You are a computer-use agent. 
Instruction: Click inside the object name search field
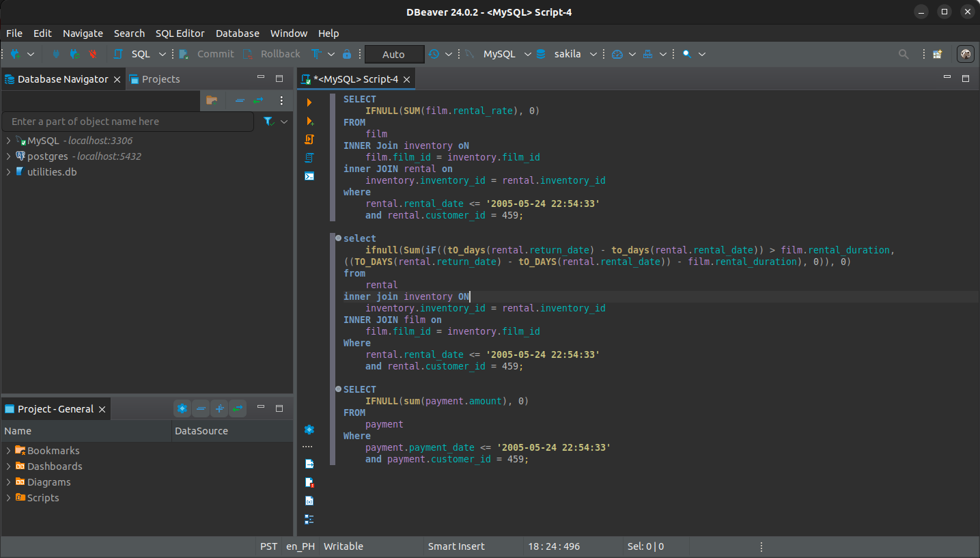[x=128, y=121]
